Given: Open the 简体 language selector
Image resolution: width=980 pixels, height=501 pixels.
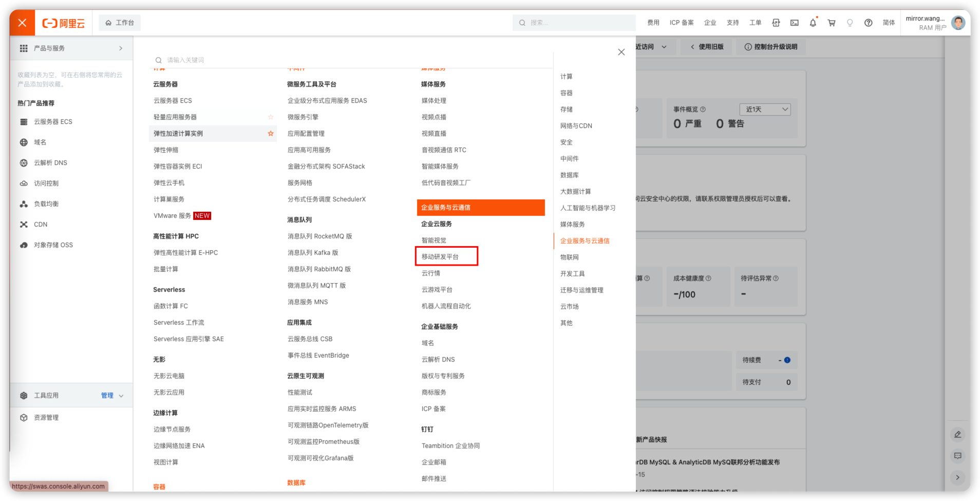Looking at the screenshot, I should (889, 23).
